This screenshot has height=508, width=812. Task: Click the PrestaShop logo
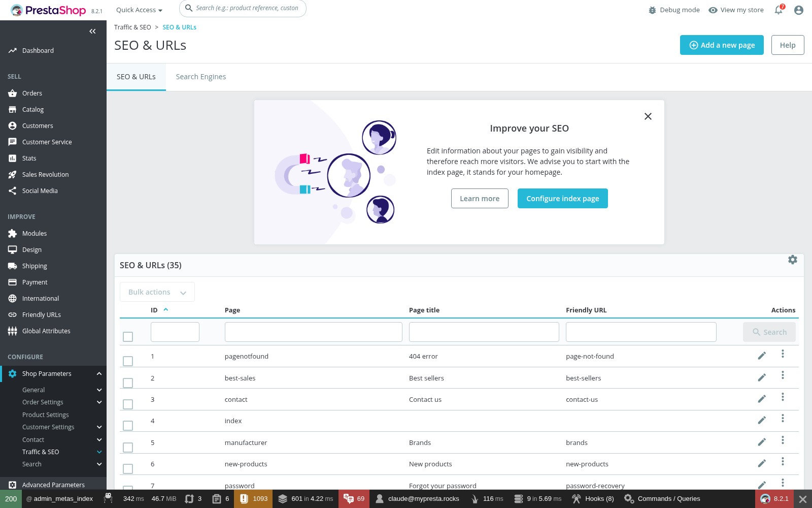(x=48, y=10)
